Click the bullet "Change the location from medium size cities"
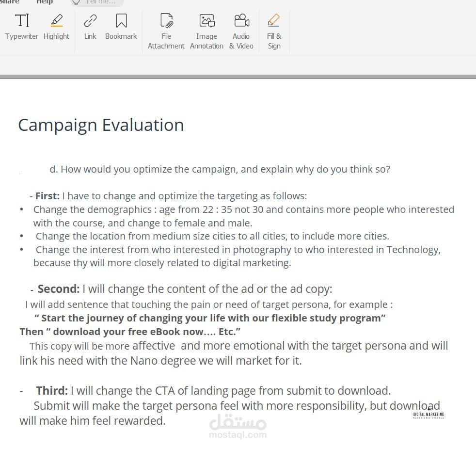 point(212,236)
